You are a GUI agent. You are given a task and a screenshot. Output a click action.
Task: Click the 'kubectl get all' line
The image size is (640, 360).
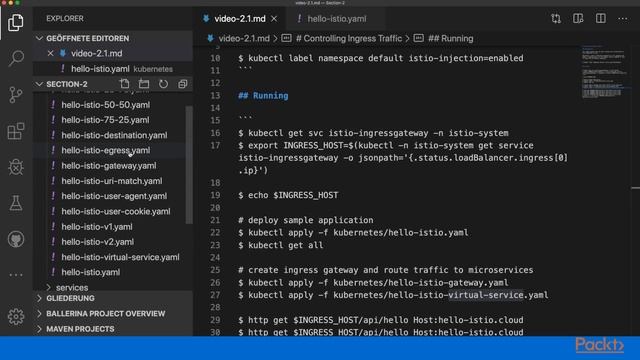(x=281, y=245)
